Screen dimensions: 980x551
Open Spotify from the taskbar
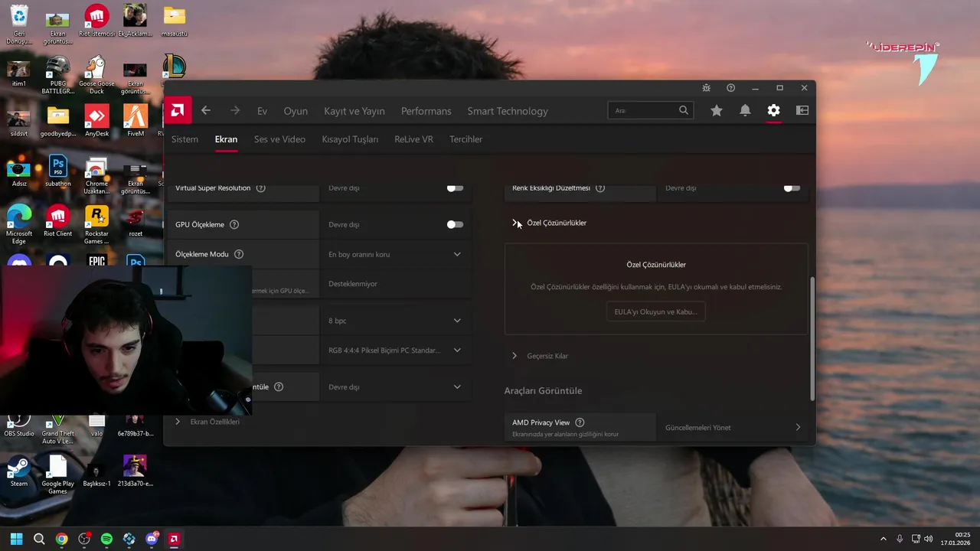point(106,539)
